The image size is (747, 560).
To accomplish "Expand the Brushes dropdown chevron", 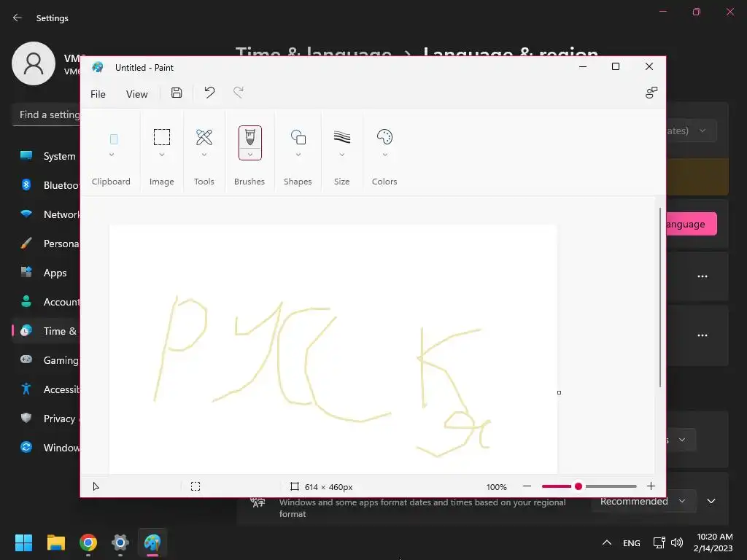I will click(x=250, y=155).
